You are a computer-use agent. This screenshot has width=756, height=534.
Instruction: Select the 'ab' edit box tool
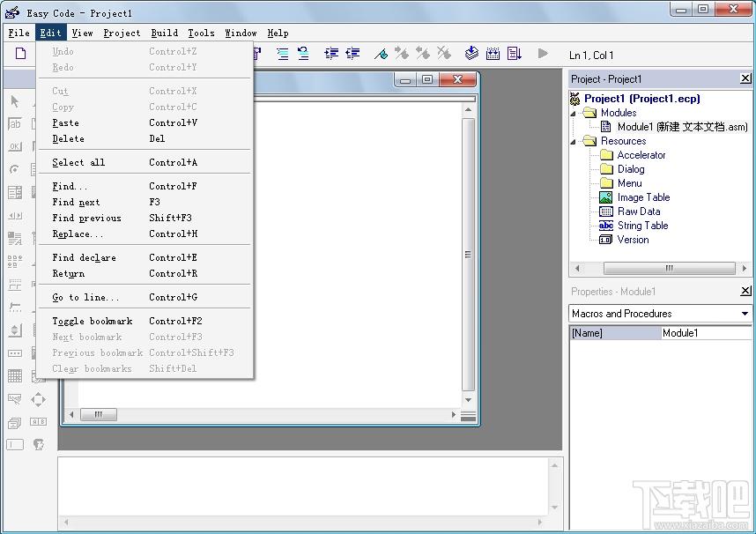15,124
